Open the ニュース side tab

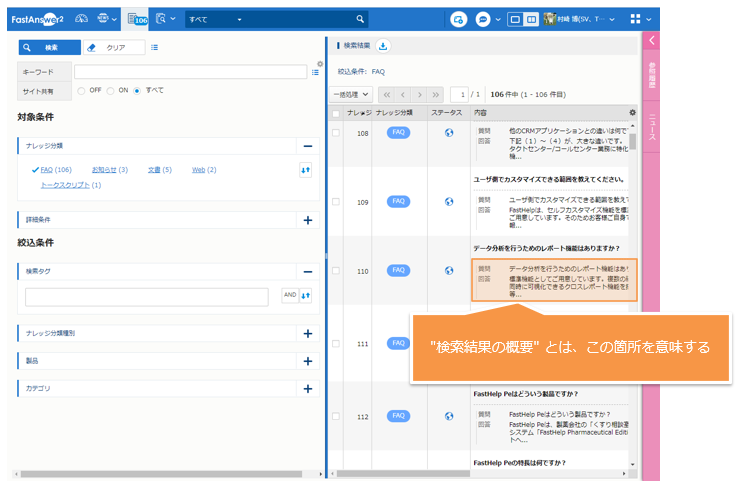[651, 127]
